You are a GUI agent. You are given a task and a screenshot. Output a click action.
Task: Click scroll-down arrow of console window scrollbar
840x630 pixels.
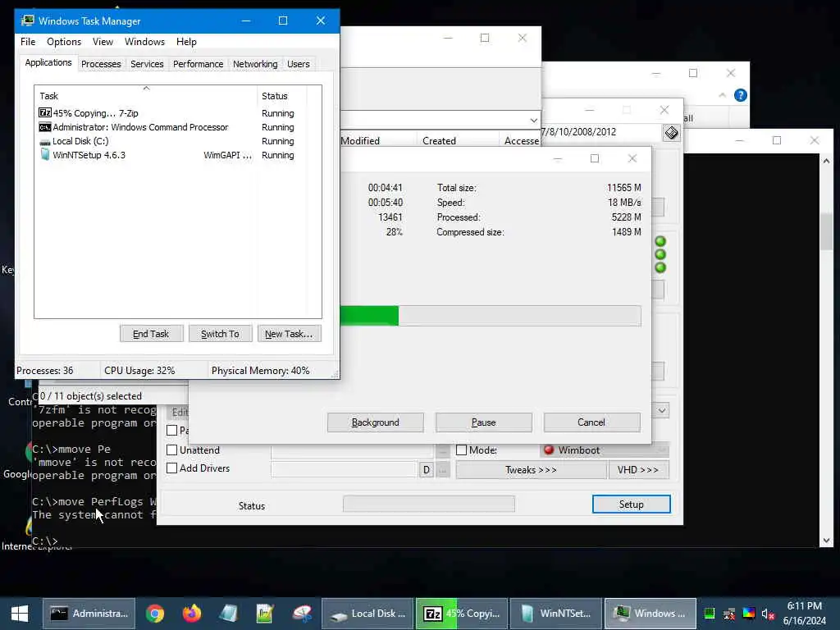click(x=826, y=541)
